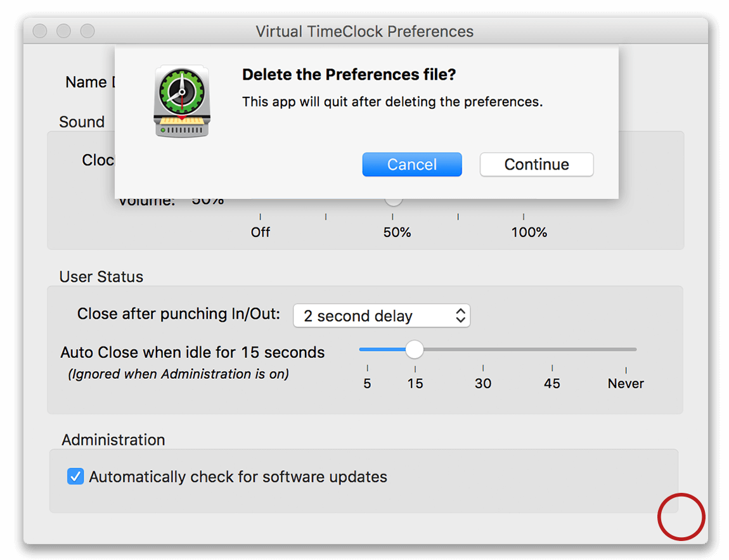Click the 'Sound' section heading
The width and height of the screenshot is (729, 560).
[x=82, y=122]
